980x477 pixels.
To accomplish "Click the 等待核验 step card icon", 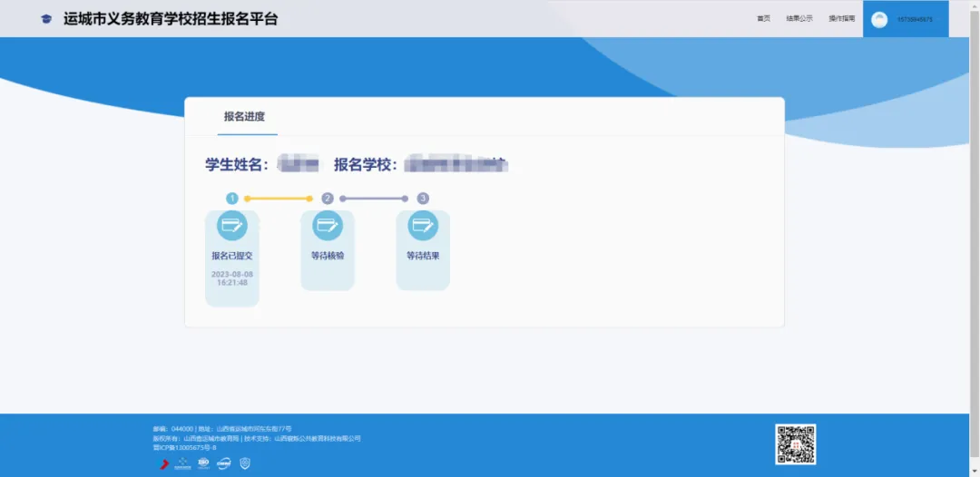I will 328,226.
